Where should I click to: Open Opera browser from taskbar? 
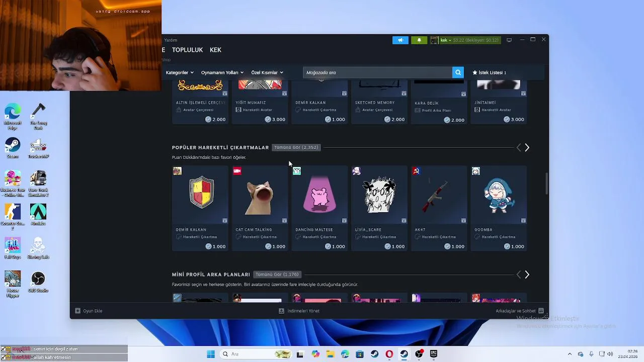pyautogui.click(x=389, y=354)
